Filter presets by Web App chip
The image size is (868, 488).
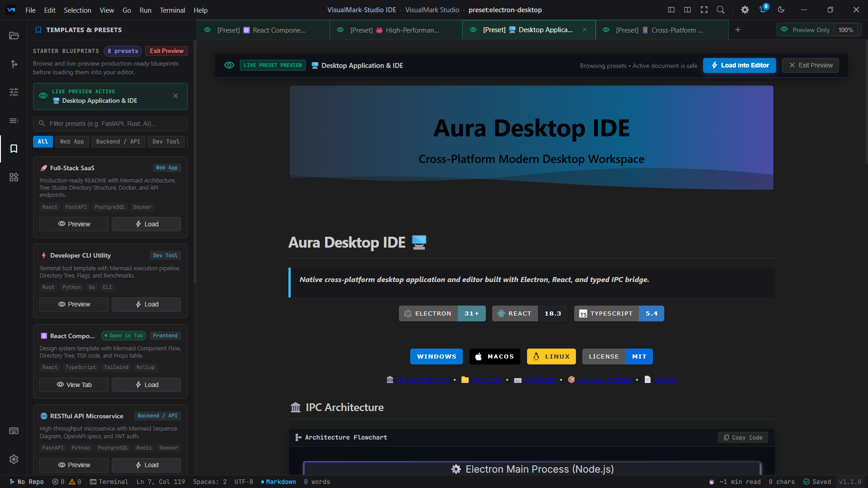coord(72,142)
